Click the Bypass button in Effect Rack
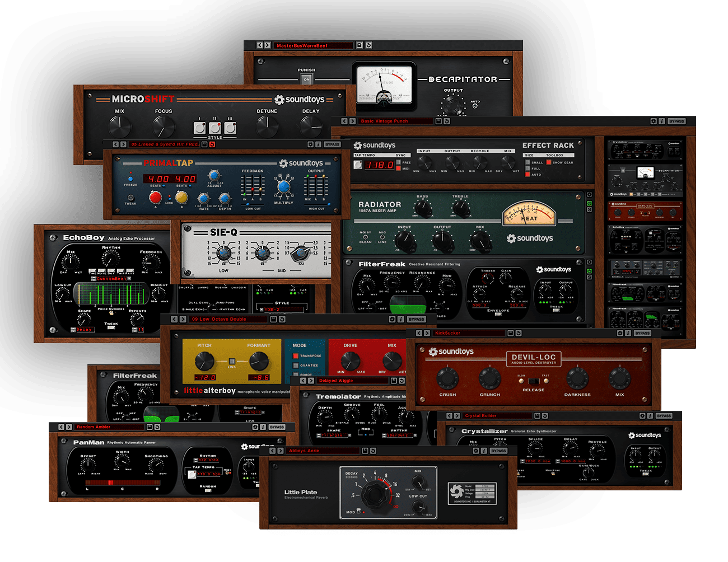 tap(676, 121)
